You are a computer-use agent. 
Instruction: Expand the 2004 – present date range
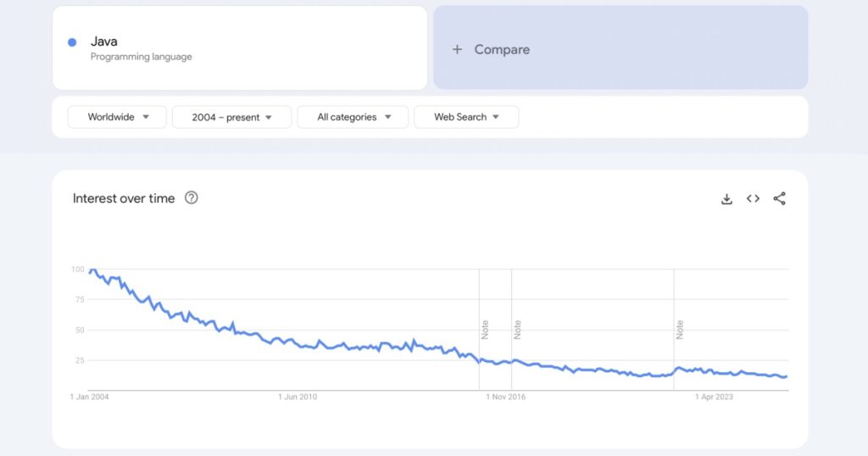tap(231, 117)
